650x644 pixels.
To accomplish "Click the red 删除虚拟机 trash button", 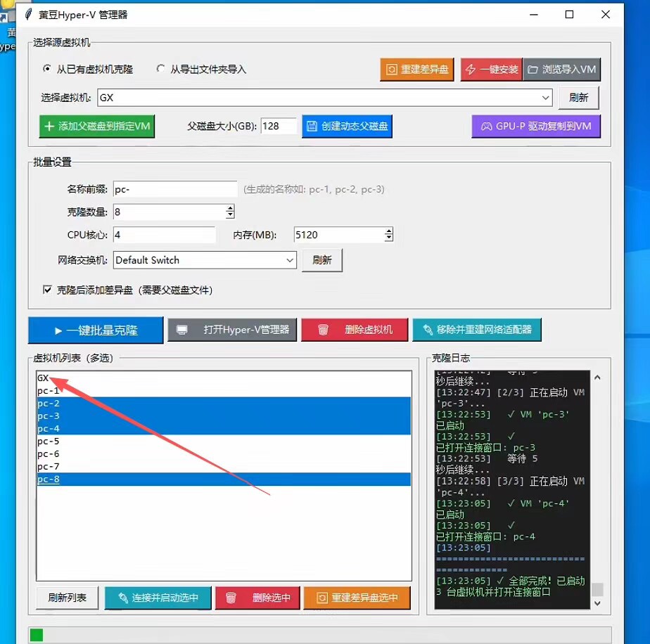I will tap(355, 330).
